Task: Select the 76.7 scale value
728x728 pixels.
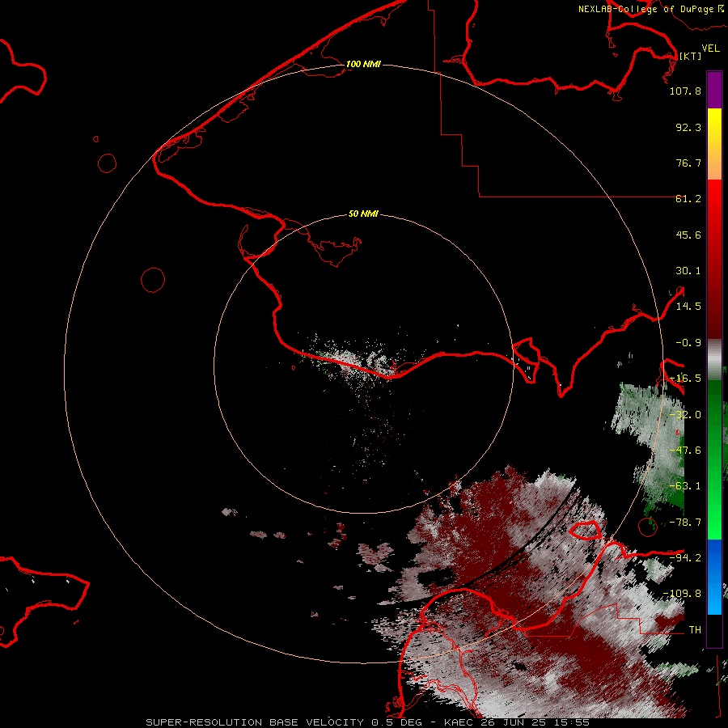Action: (x=688, y=163)
